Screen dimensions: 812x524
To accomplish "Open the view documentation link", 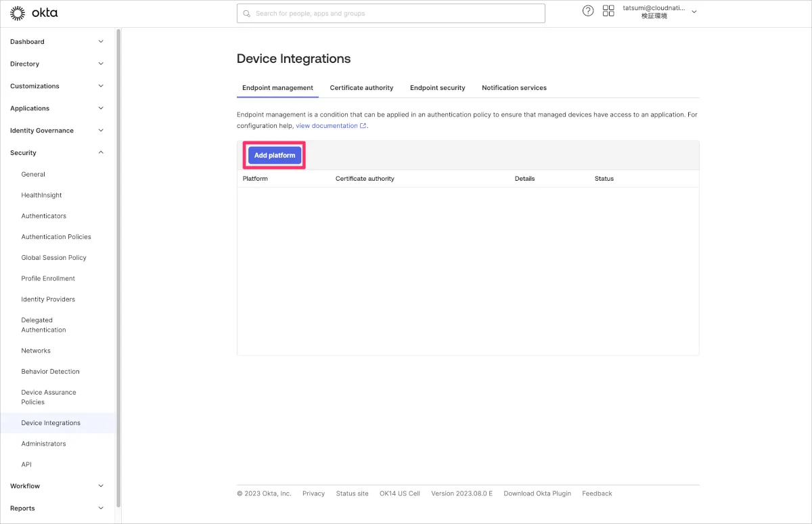I will click(327, 126).
